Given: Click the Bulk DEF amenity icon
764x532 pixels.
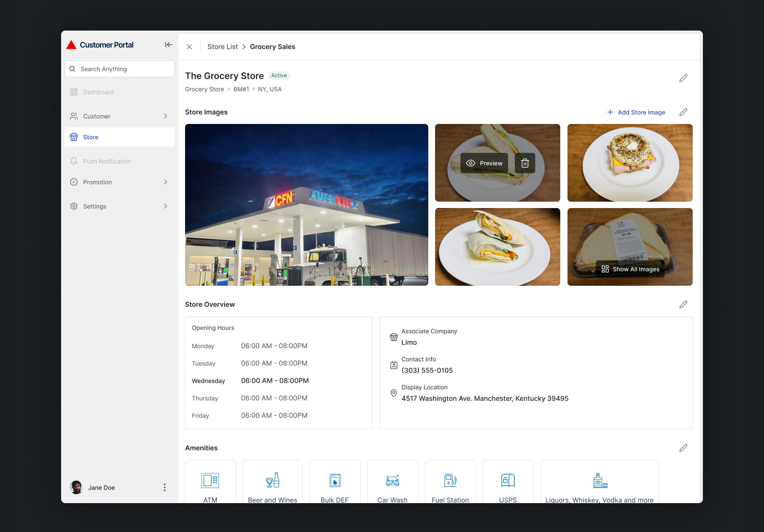Looking at the screenshot, I should (x=335, y=480).
